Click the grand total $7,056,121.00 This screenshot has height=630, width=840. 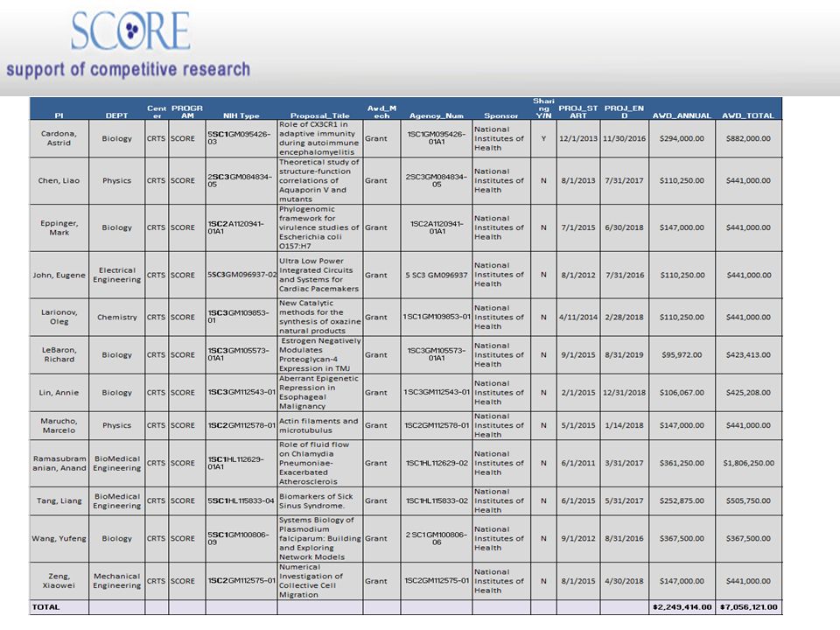coord(748,607)
